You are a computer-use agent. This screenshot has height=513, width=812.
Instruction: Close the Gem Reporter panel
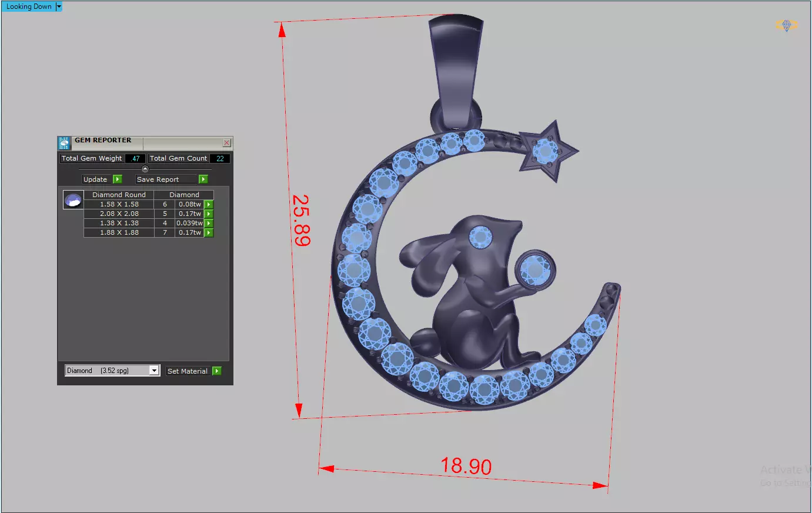tap(227, 143)
